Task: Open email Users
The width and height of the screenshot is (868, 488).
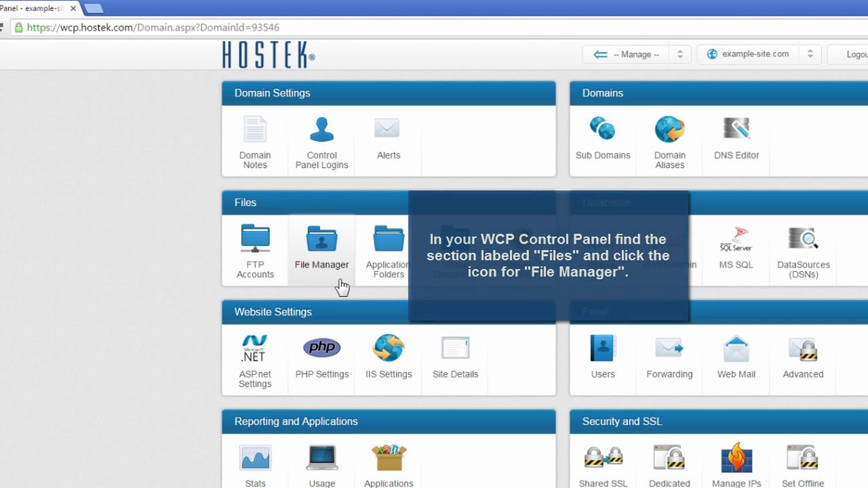Action: 603,357
